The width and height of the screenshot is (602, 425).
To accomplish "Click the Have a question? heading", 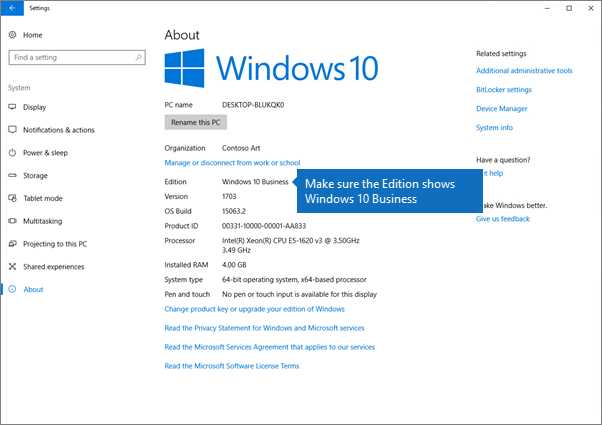I will pos(503,160).
